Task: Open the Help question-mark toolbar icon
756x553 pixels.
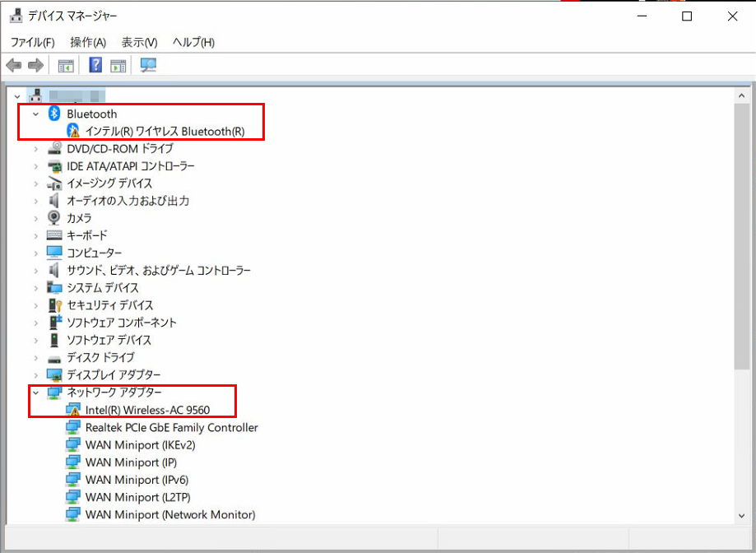Action: pyautogui.click(x=95, y=65)
